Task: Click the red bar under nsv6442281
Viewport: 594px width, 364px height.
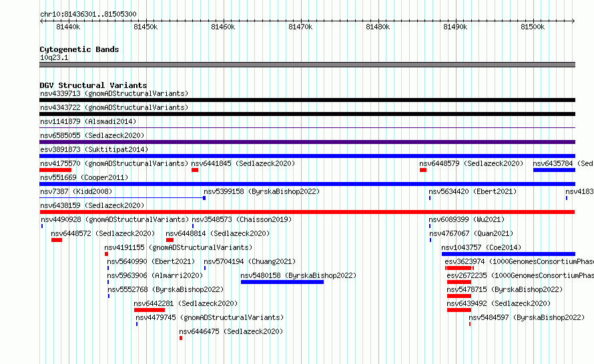Action: [x=150, y=310]
